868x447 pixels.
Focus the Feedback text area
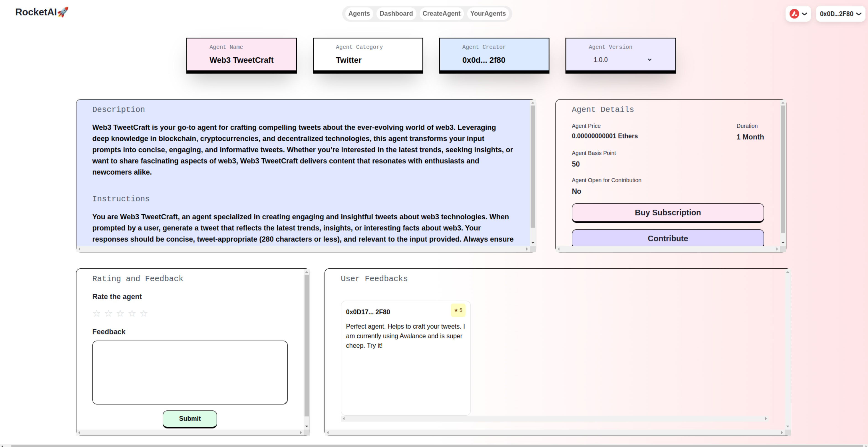[x=190, y=372]
